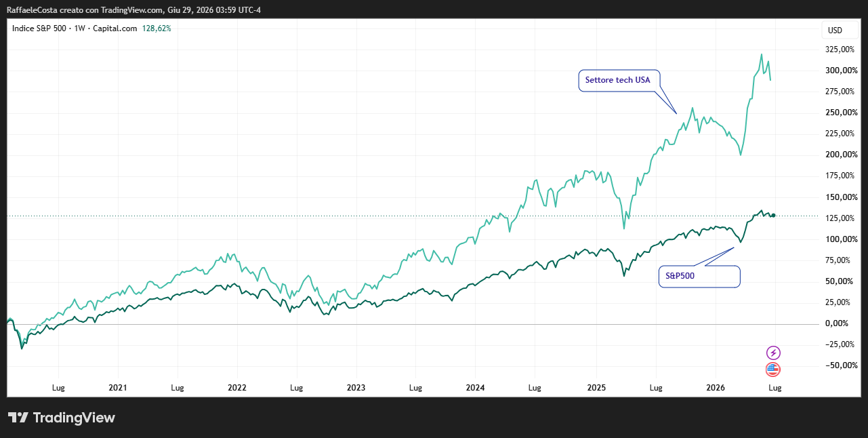Click the 300,00% price axis label
Screen dimensions: 868x438
(841, 71)
